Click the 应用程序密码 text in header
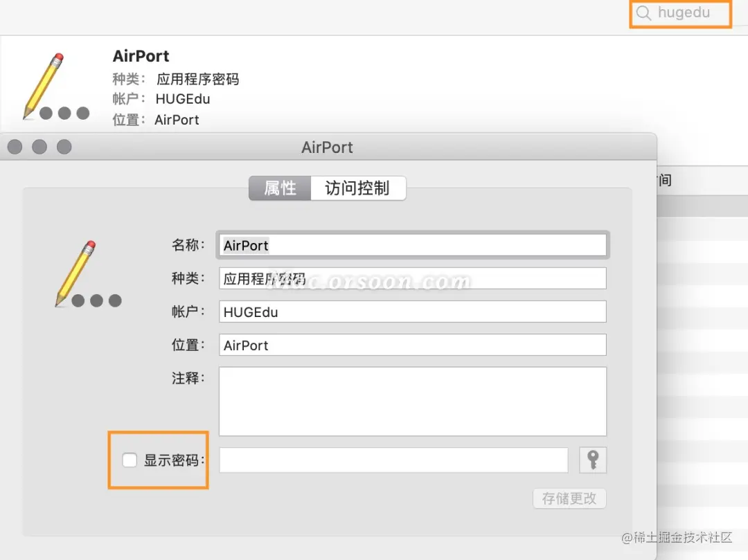Viewport: 748px width, 560px height. click(x=197, y=79)
